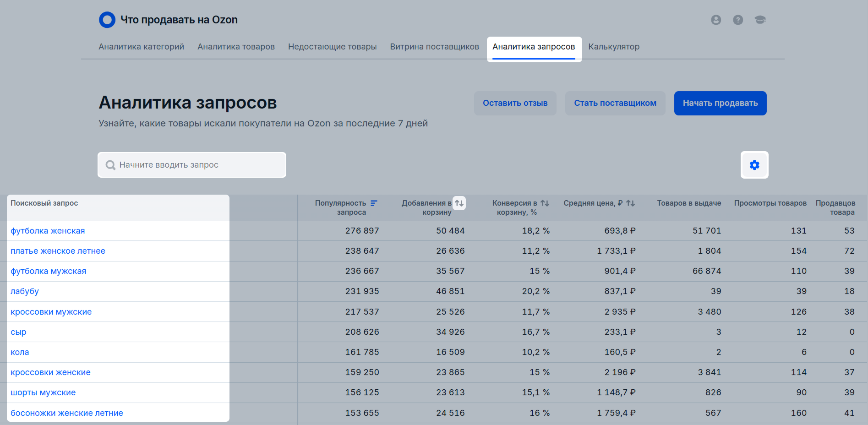This screenshot has width=868, height=425.
Task: Click popularity value 238 647
Action: click(x=362, y=251)
